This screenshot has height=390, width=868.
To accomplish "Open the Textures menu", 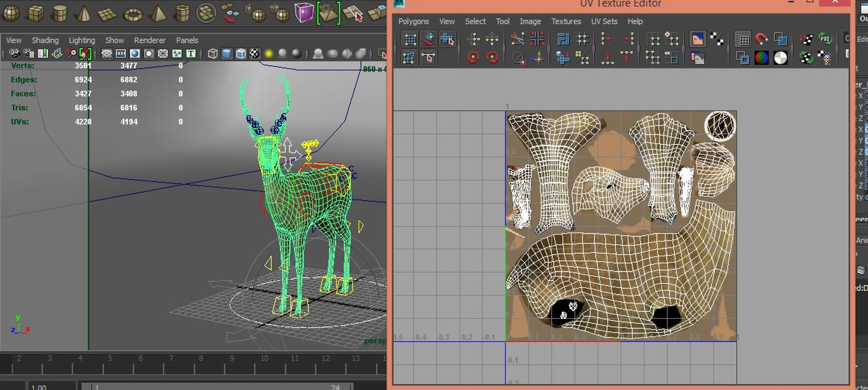I will 566,21.
